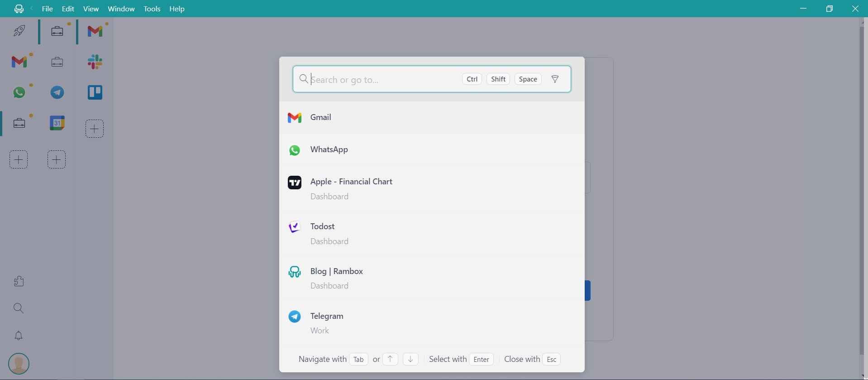Open the WhatsApp sidebar icon
Screen dimensions: 868x380
19,92
